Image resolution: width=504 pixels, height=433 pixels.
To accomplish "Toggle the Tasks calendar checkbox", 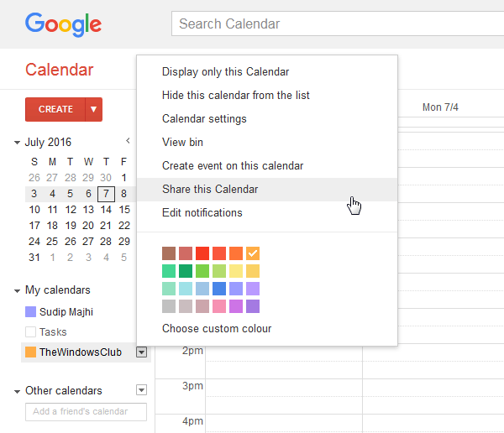I will [x=30, y=331].
